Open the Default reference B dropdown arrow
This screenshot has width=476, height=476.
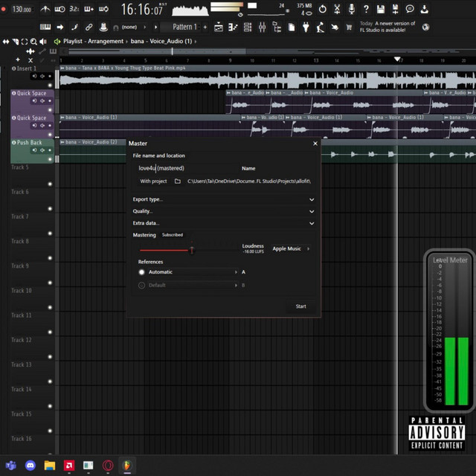236,285
